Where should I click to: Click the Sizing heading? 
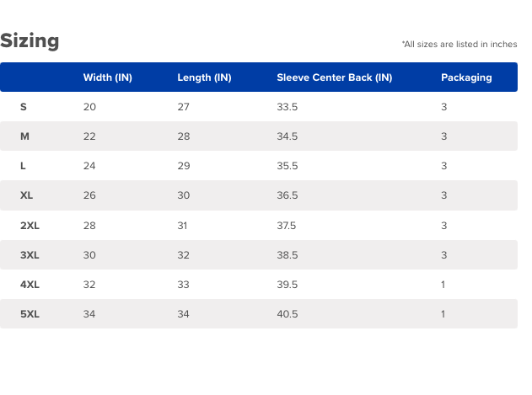coord(30,41)
